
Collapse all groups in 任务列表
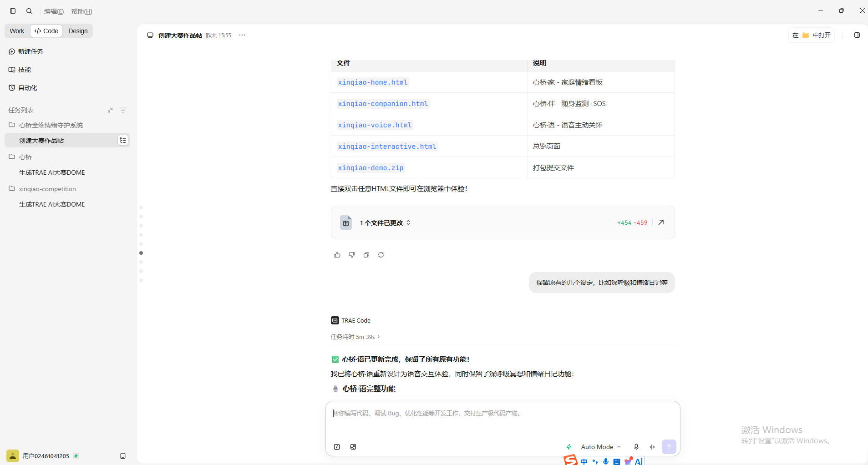tap(110, 110)
